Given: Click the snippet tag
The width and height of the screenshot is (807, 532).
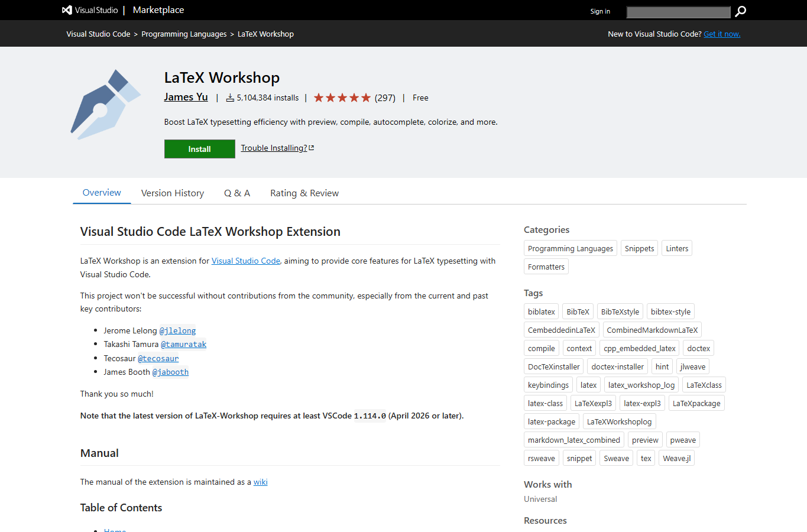Looking at the screenshot, I should pyautogui.click(x=579, y=458).
